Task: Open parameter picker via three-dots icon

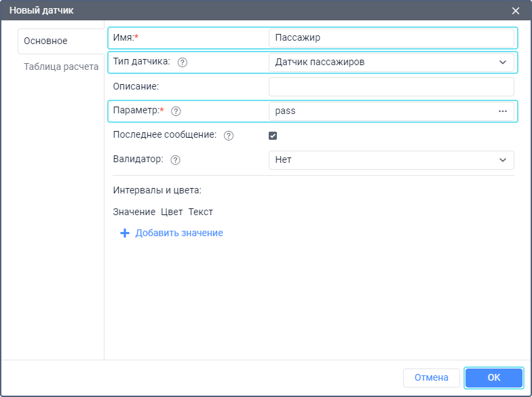Action: click(x=503, y=111)
